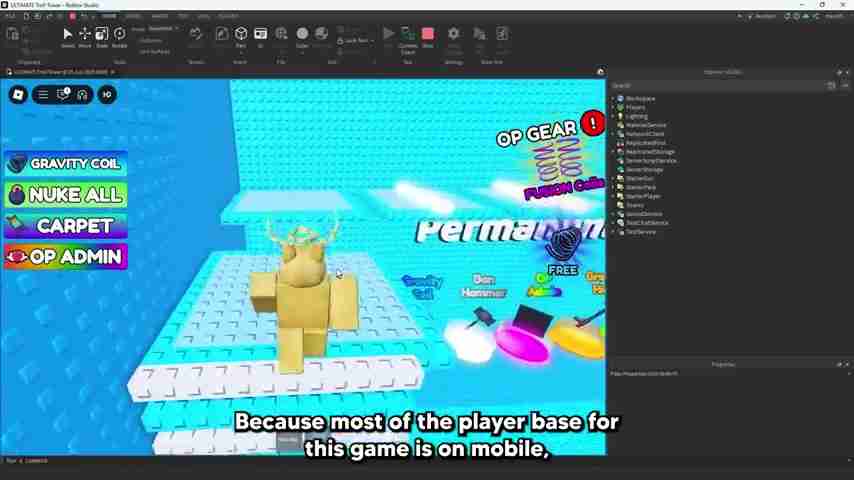Click the Gravity Coil floor pad label

tap(423, 287)
